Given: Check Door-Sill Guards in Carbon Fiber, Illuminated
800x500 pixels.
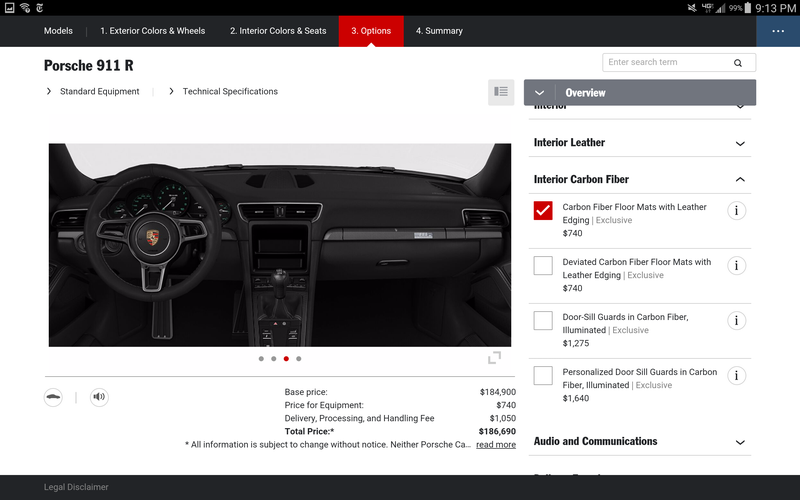Looking at the screenshot, I should click(x=543, y=320).
